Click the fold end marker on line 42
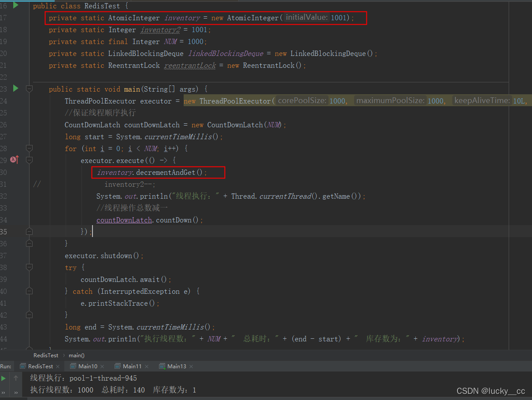The image size is (532, 400). 29,315
